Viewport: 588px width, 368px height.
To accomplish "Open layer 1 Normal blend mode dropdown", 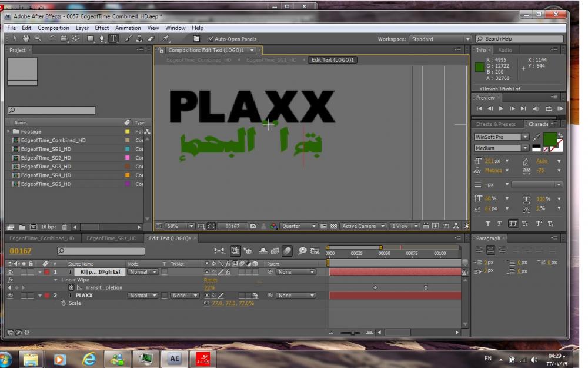I will pos(143,272).
